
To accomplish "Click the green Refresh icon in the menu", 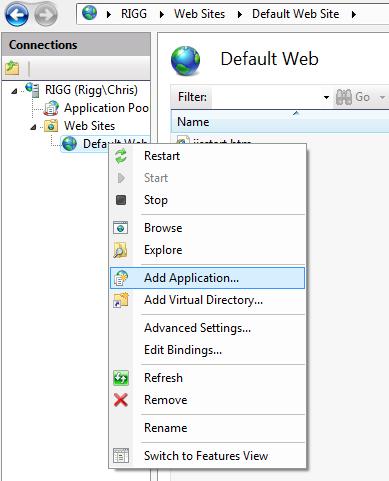I will click(x=121, y=378).
